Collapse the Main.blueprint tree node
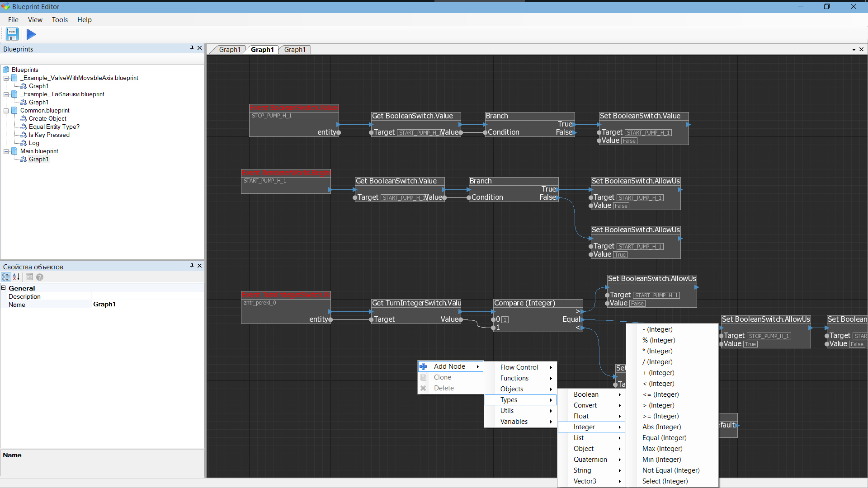 [6, 151]
